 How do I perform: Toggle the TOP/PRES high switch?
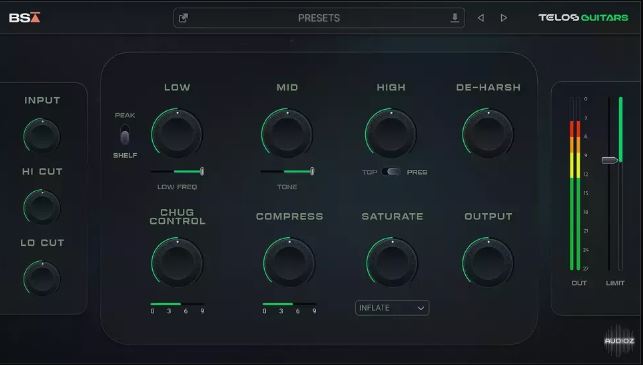pyautogui.click(x=392, y=172)
